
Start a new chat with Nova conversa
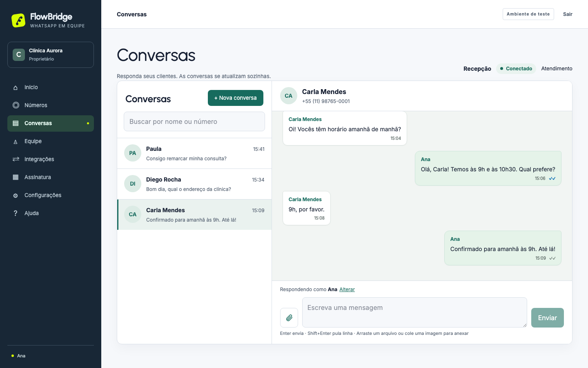click(x=236, y=98)
